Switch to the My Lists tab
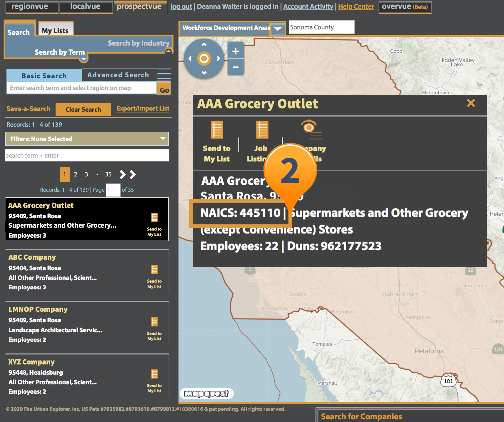Viewport: 504px width, 422px height. tap(55, 30)
